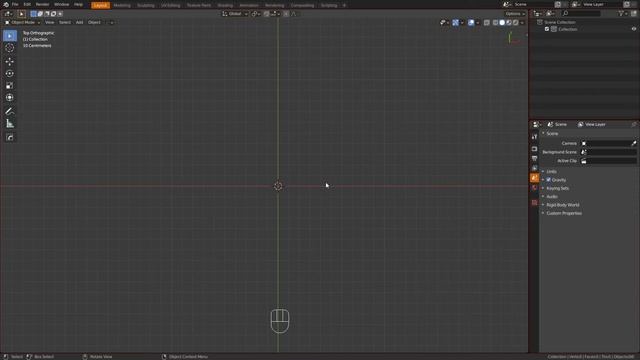Viewport: 640px width, 360px height.
Task: Select the Add Cube tool
Action: tap(10, 137)
